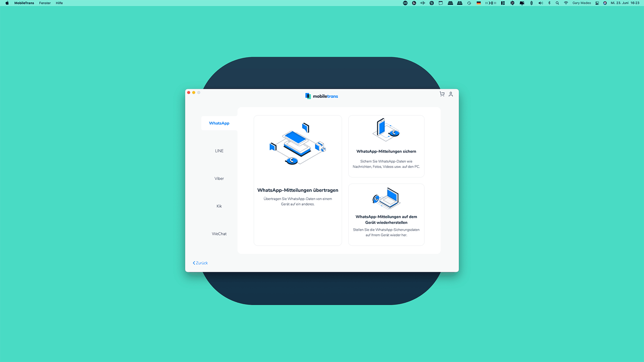Click the transfer devices illustration

(298, 144)
